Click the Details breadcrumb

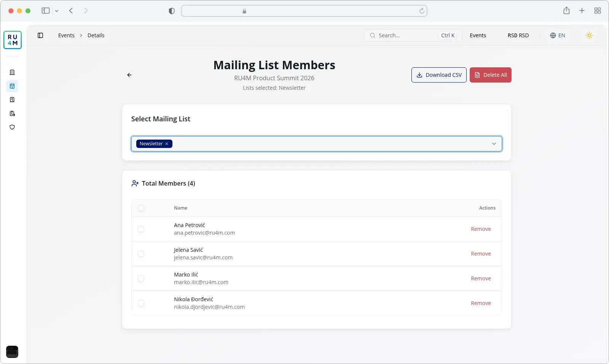96,35
